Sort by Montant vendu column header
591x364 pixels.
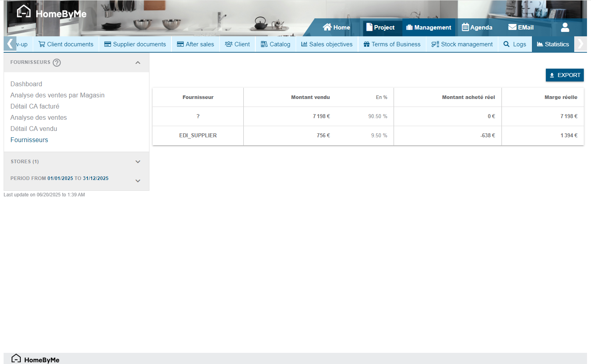click(x=310, y=97)
